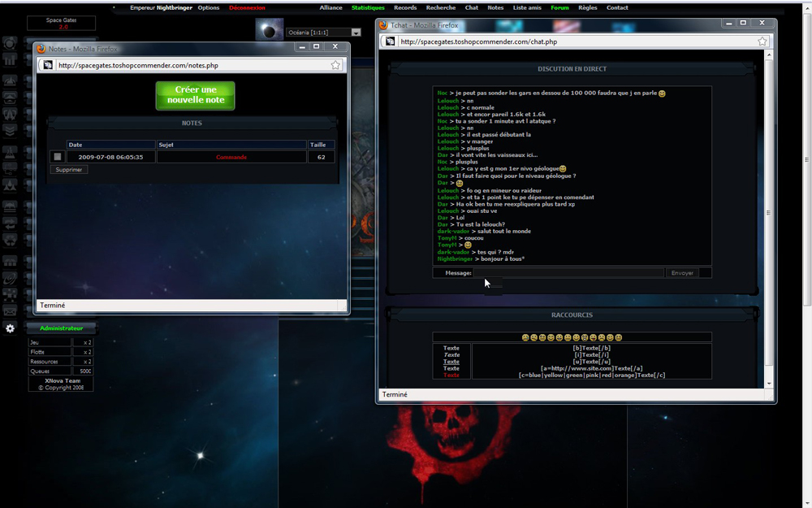Go to the Forum link in the top menu

pos(559,7)
